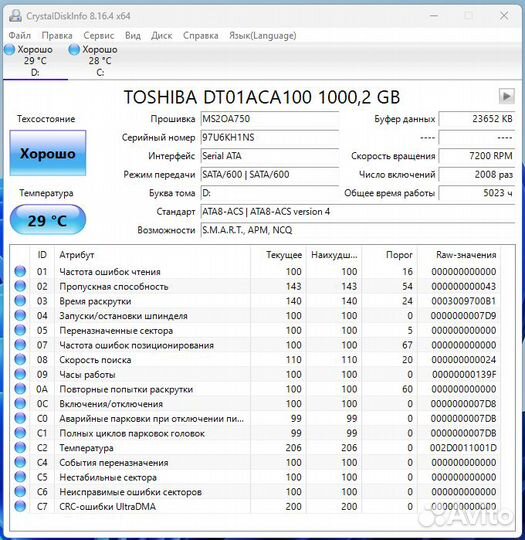Image resolution: width=525 pixels, height=540 pixels.
Task: Click the Текущее column header
Action: 278,255
